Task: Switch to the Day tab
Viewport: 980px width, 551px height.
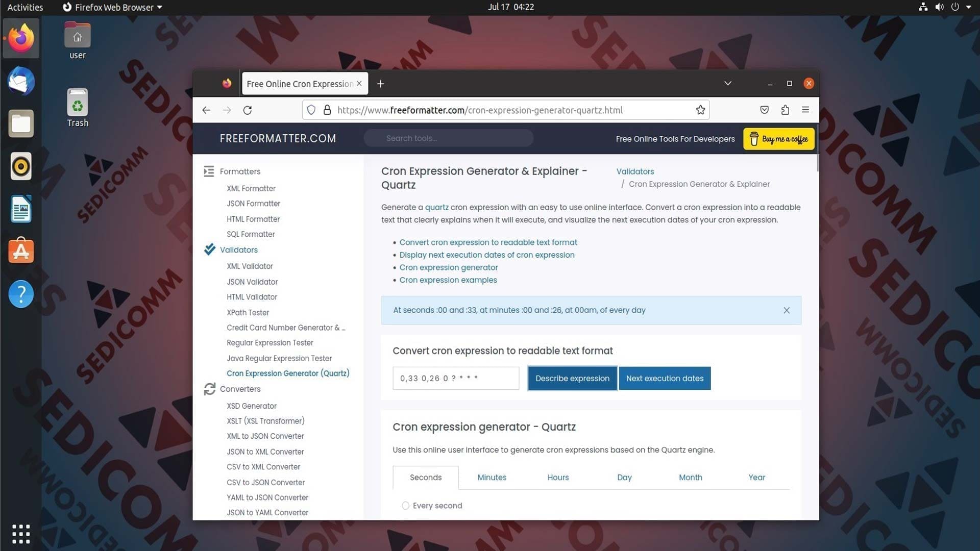Action: coord(624,478)
